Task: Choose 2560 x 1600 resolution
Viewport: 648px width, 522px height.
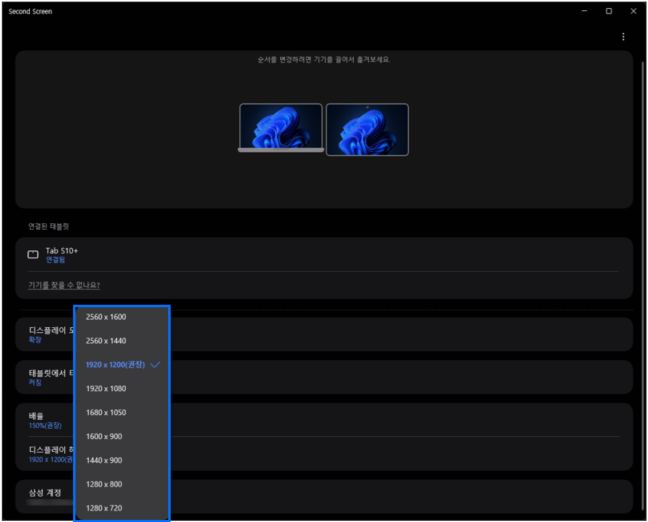Action: [106, 317]
